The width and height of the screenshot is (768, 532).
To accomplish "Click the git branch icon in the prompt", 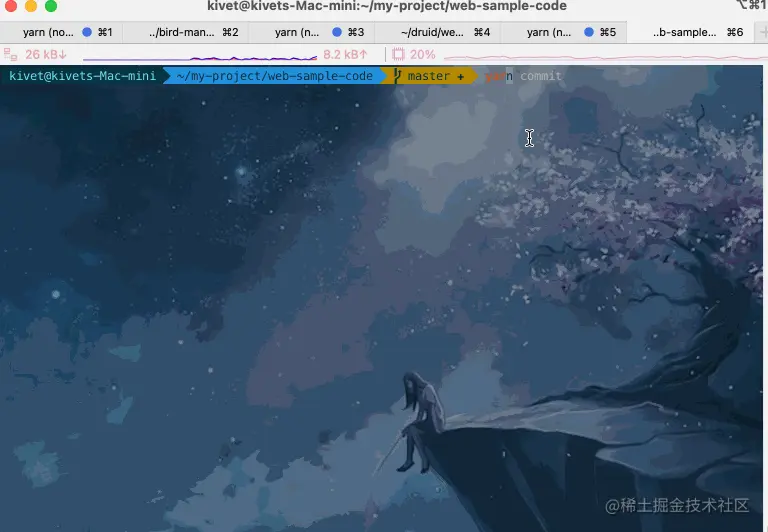I will point(397,76).
